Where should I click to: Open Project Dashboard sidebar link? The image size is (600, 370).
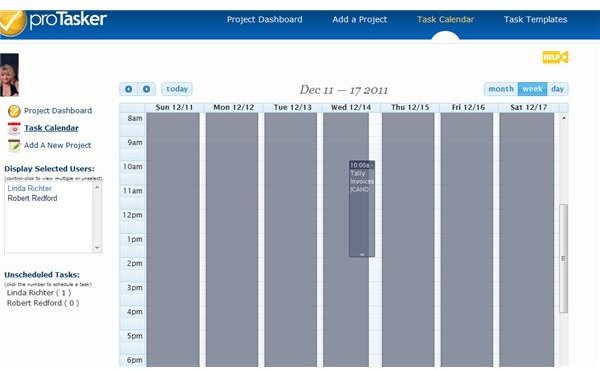[58, 111]
